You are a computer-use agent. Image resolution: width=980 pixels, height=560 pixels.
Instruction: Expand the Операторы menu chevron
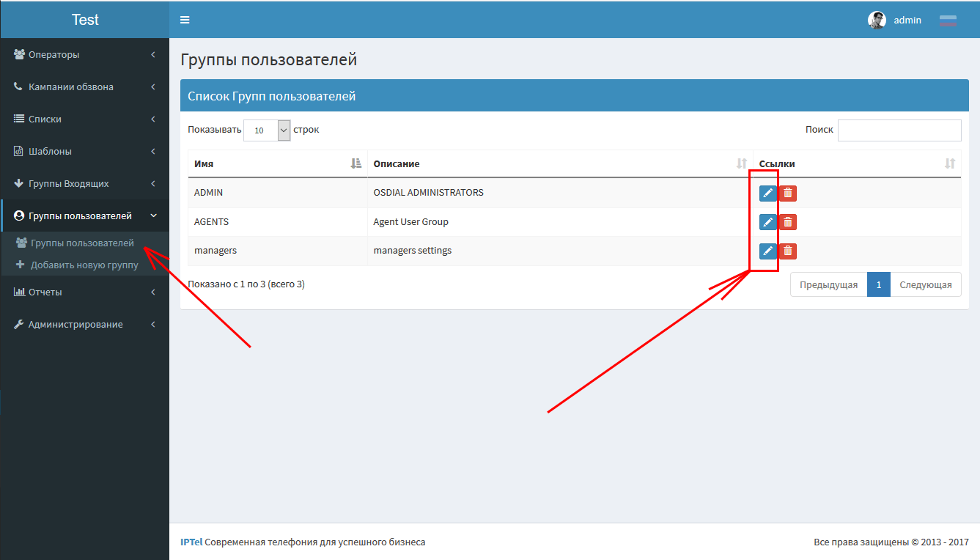pos(153,54)
